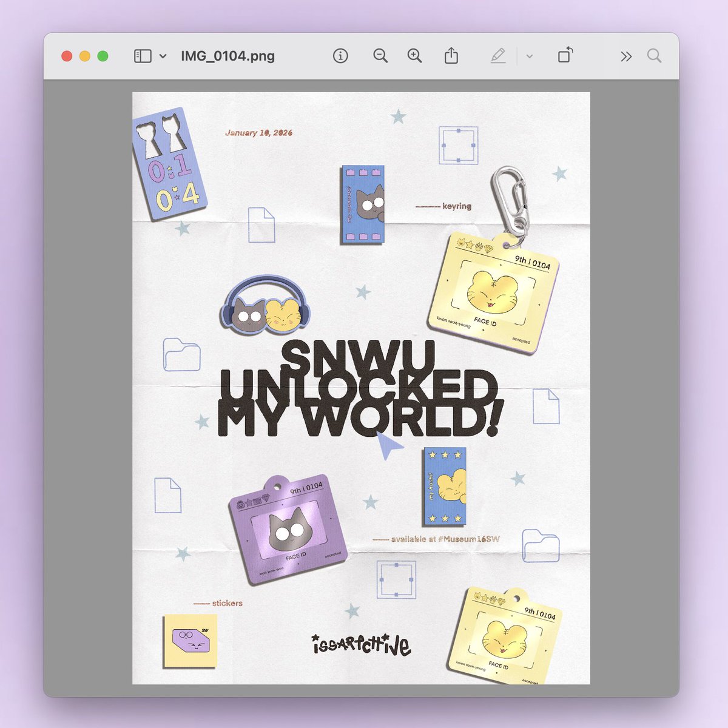728x728 pixels.
Task: Close the Preview window with red button
Action: [x=67, y=56]
